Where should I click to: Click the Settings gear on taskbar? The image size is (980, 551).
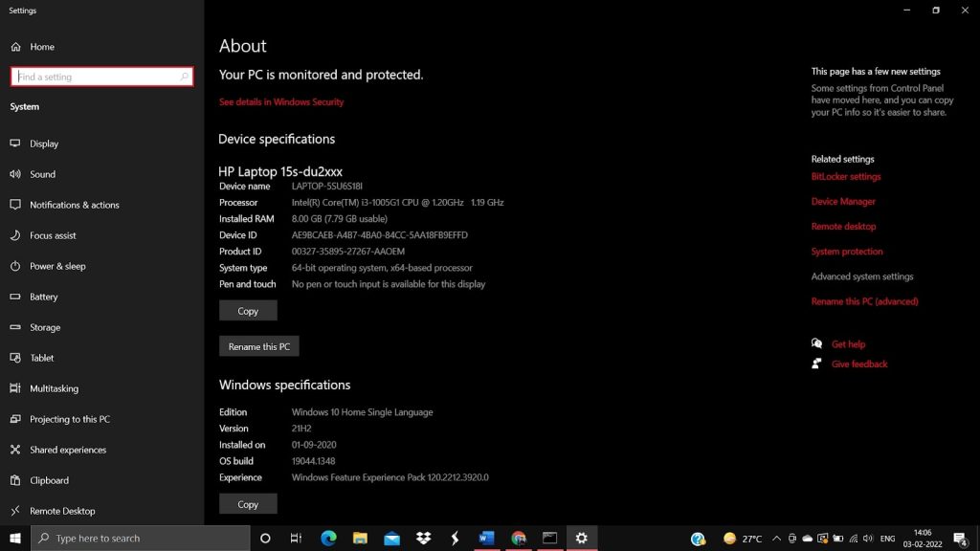click(581, 538)
